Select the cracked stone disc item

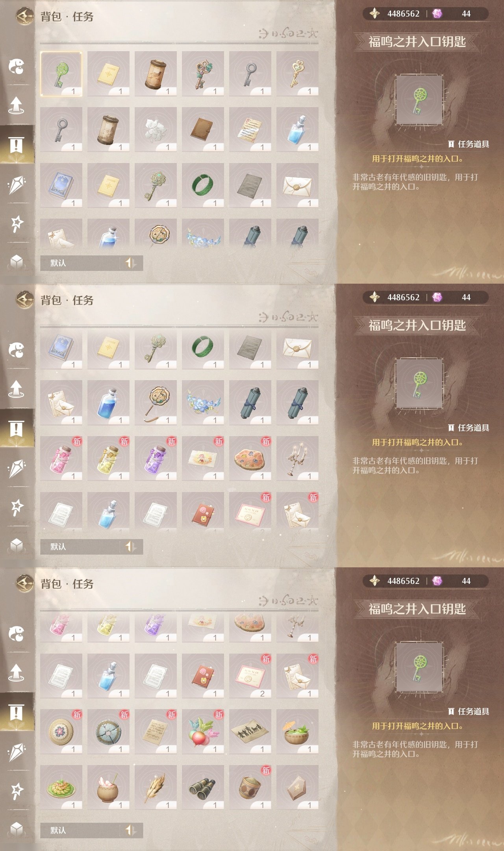(x=108, y=732)
